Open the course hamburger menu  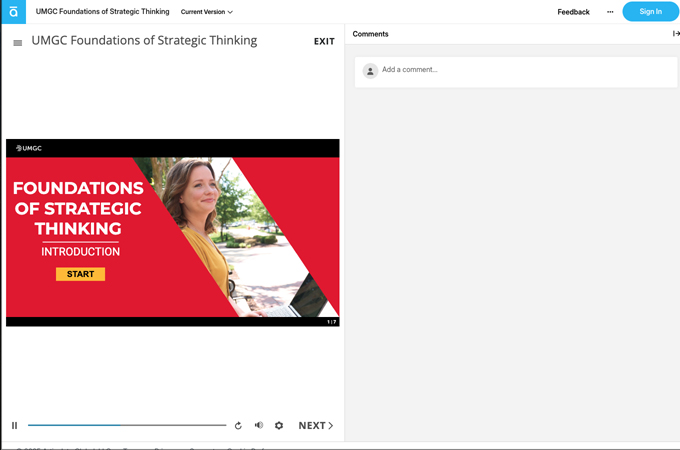[18, 42]
